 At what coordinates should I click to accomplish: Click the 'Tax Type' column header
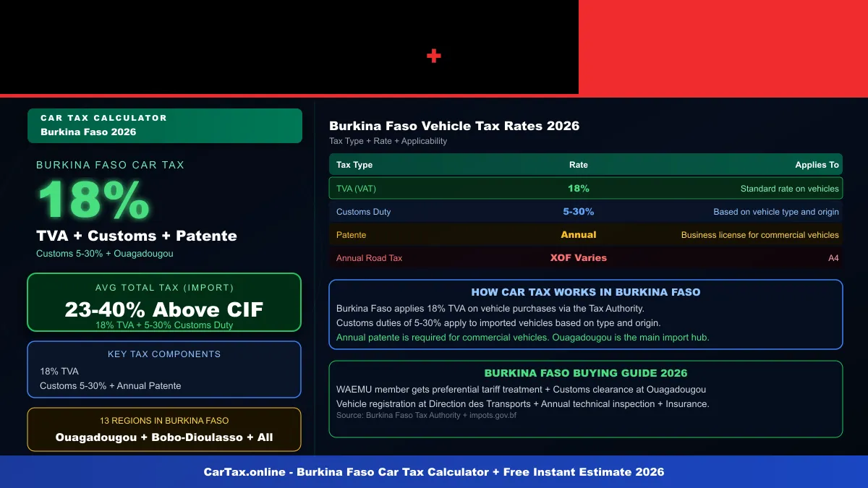354,165
